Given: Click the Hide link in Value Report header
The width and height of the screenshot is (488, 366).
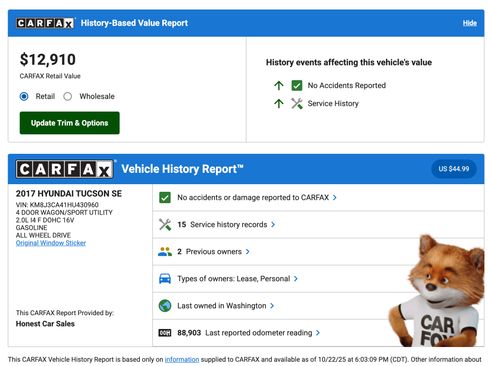Looking at the screenshot, I should pyautogui.click(x=469, y=23).
